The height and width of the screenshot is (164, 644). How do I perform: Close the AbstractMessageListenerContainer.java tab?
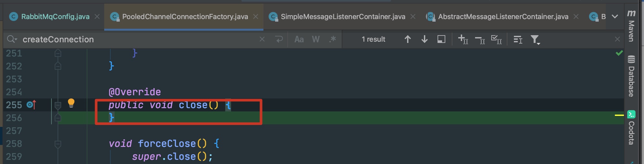(x=576, y=16)
